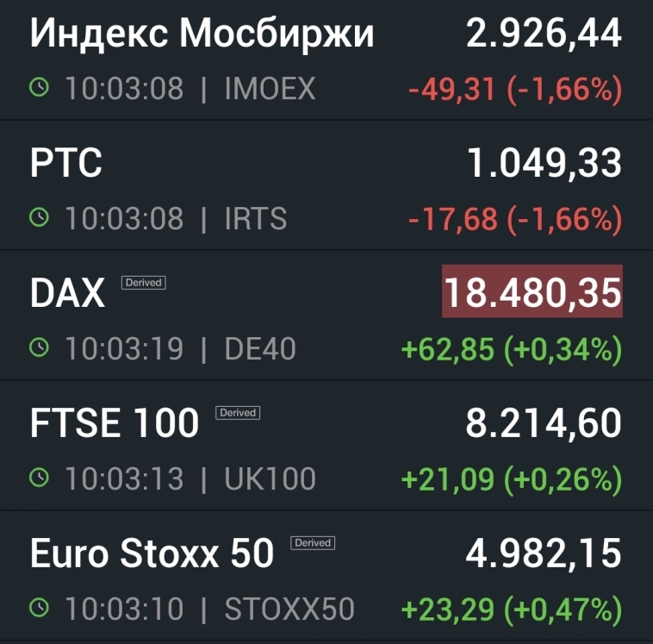The height and width of the screenshot is (644, 653).
Task: Click the STOXX50 ticker symbol
Action: [x=289, y=610]
